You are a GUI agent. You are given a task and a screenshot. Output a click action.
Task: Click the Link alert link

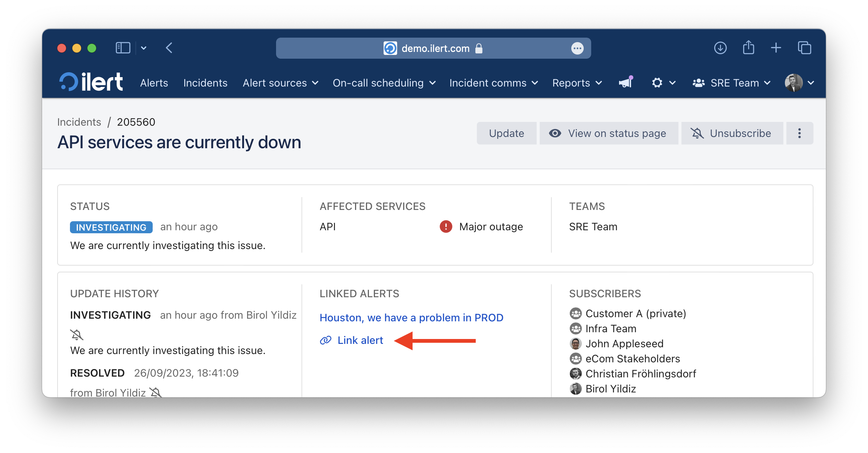click(360, 340)
